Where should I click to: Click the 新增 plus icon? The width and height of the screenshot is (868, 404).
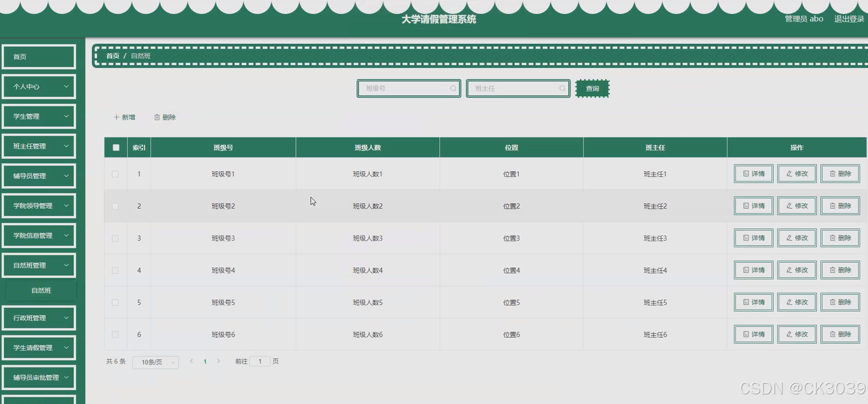point(116,117)
